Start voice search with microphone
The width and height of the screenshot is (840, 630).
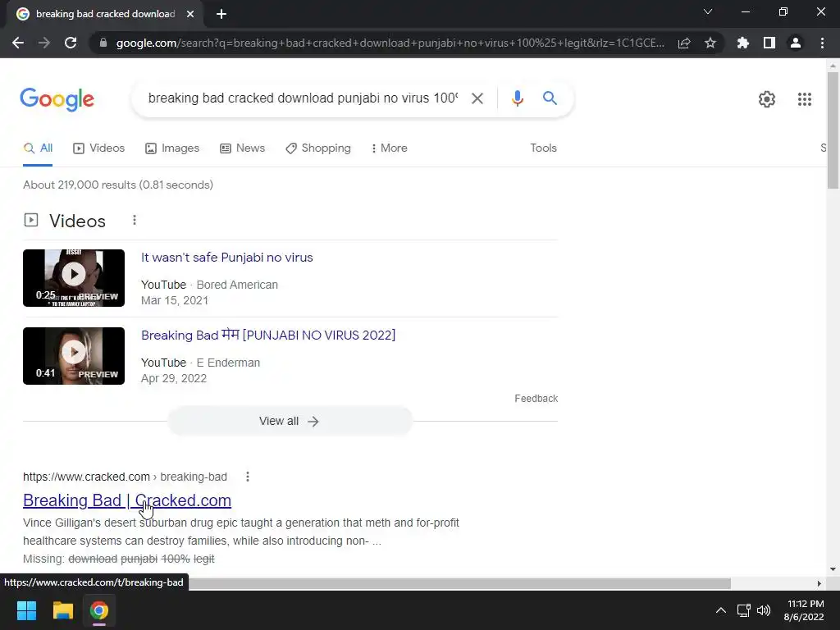[x=517, y=98]
